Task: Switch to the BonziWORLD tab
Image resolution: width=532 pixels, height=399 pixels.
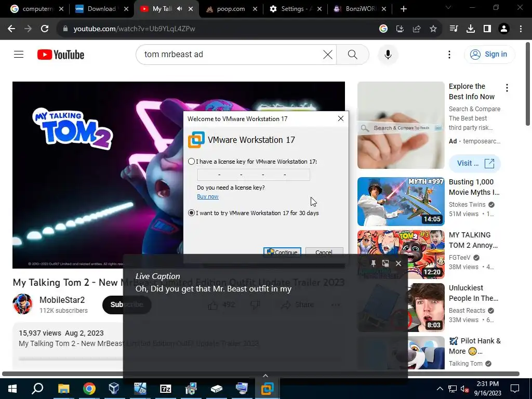Action: point(360,9)
